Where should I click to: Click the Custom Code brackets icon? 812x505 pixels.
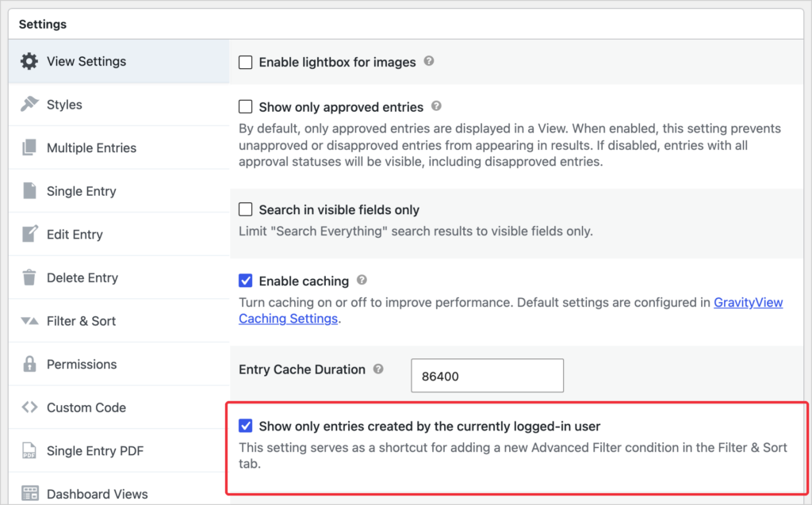(29, 407)
